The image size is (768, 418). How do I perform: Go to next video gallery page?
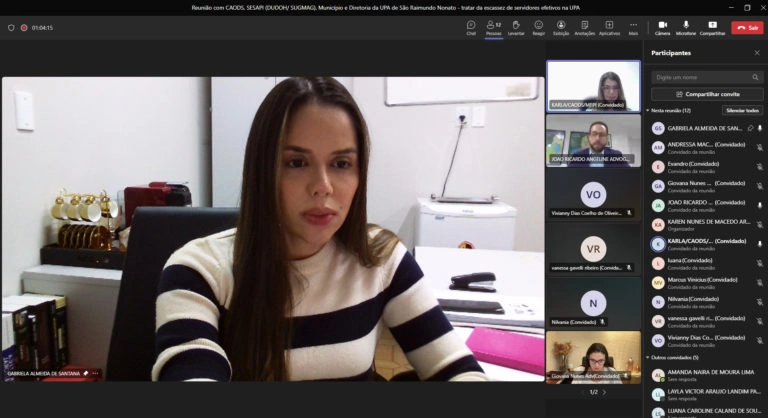604,392
